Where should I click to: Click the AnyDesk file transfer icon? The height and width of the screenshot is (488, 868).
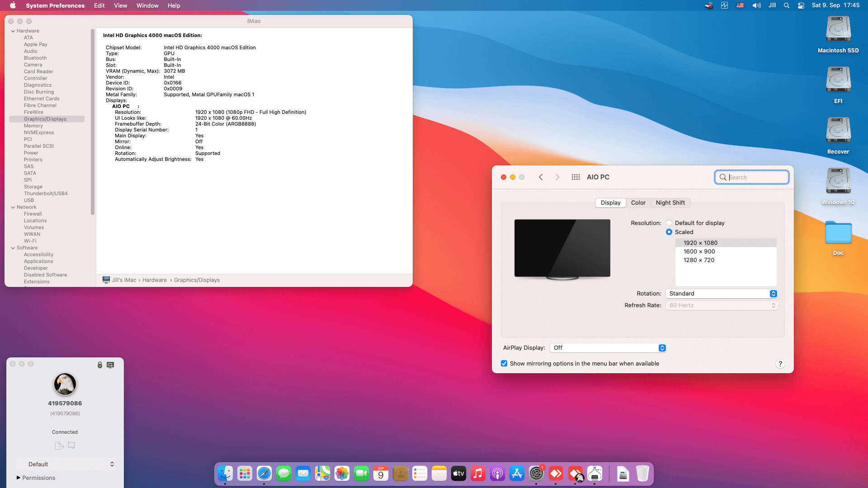coord(59,446)
